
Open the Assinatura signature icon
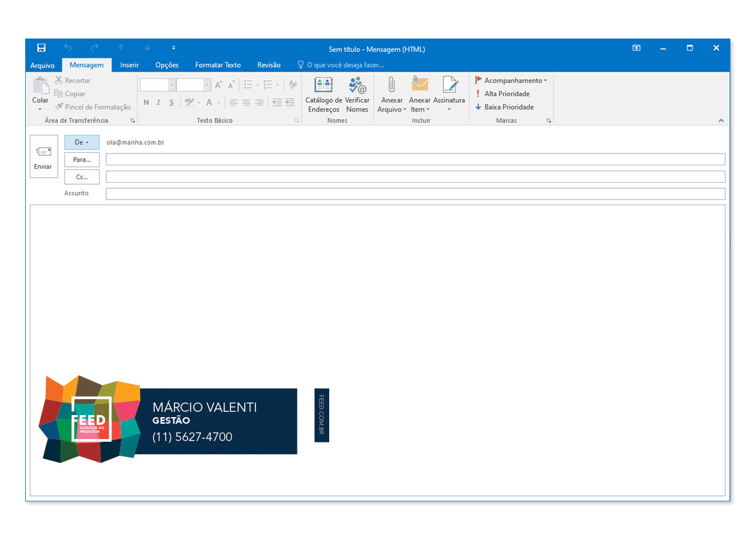click(449, 85)
